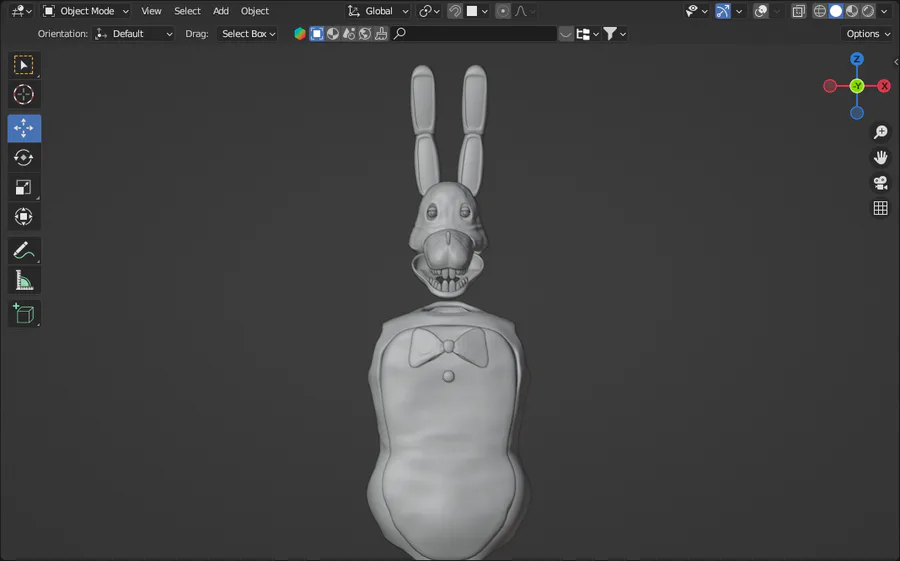Activate the 3D Cursor tool
The image size is (900, 561).
(24, 94)
